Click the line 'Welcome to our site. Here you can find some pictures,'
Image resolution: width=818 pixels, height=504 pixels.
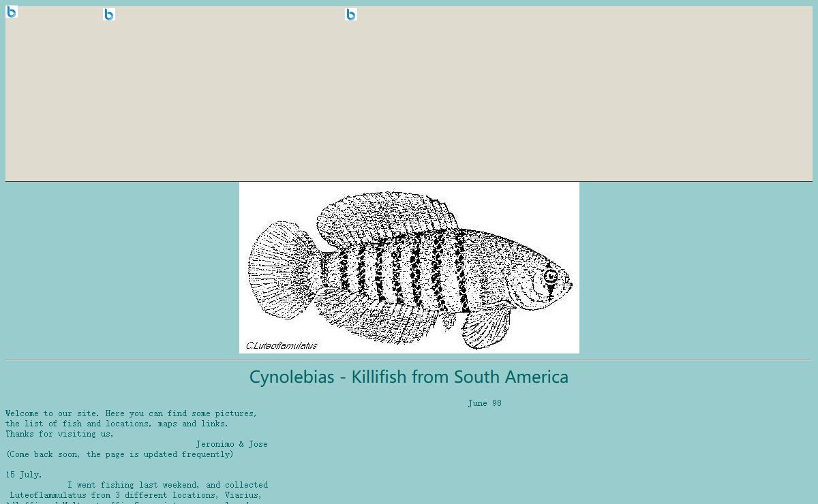(x=132, y=413)
